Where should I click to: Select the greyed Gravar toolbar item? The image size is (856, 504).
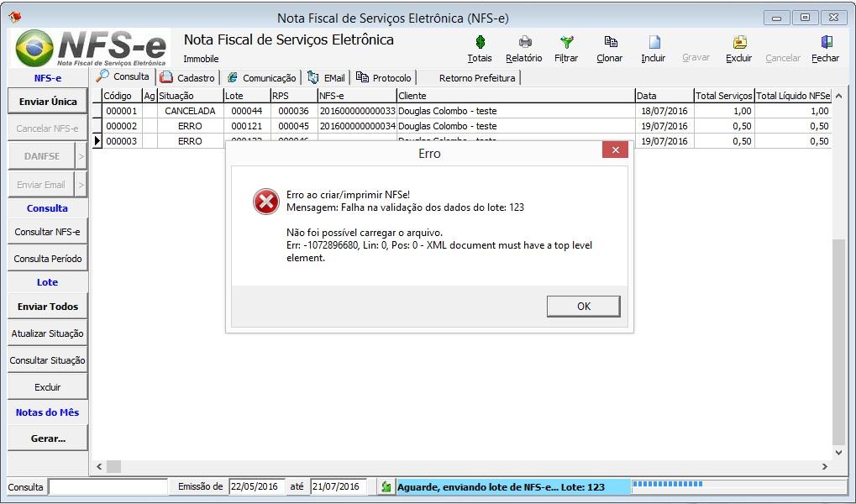click(696, 57)
